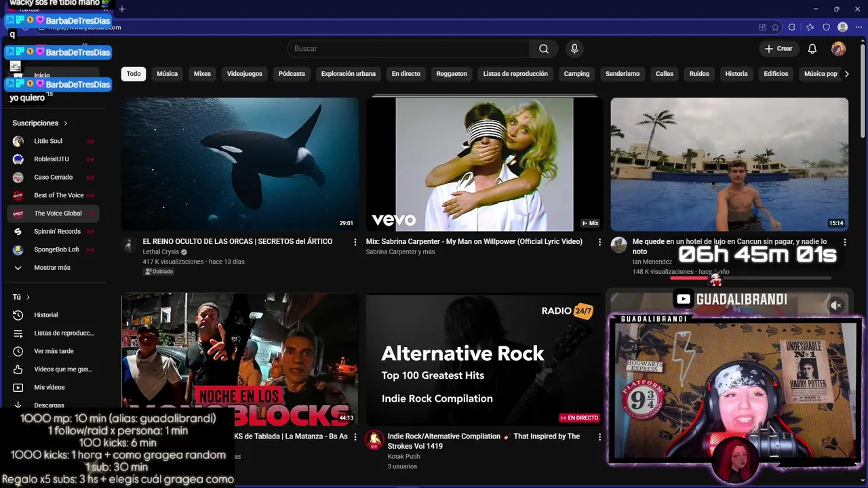Image resolution: width=868 pixels, height=488 pixels.
Task: Open options for Indie Rock compilation
Action: coord(599,437)
